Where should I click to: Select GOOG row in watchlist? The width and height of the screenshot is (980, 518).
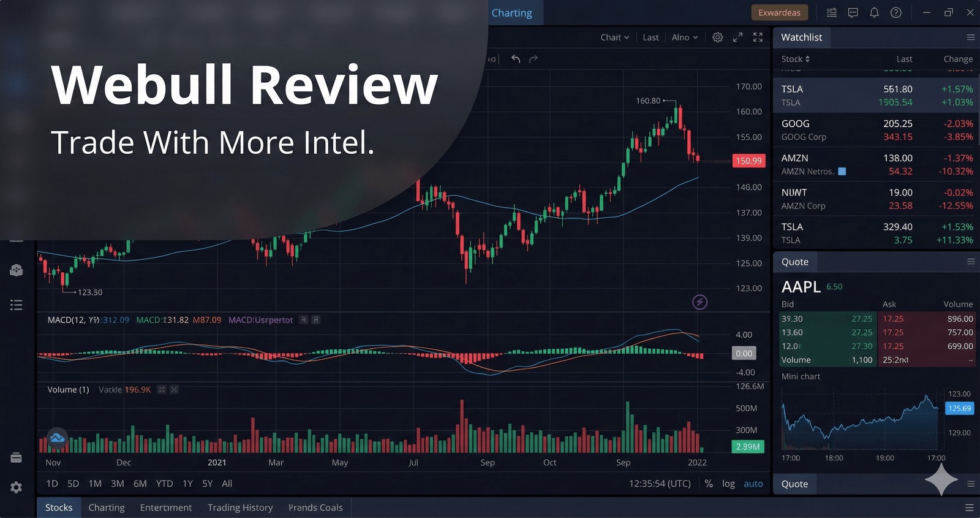pyautogui.click(x=876, y=130)
